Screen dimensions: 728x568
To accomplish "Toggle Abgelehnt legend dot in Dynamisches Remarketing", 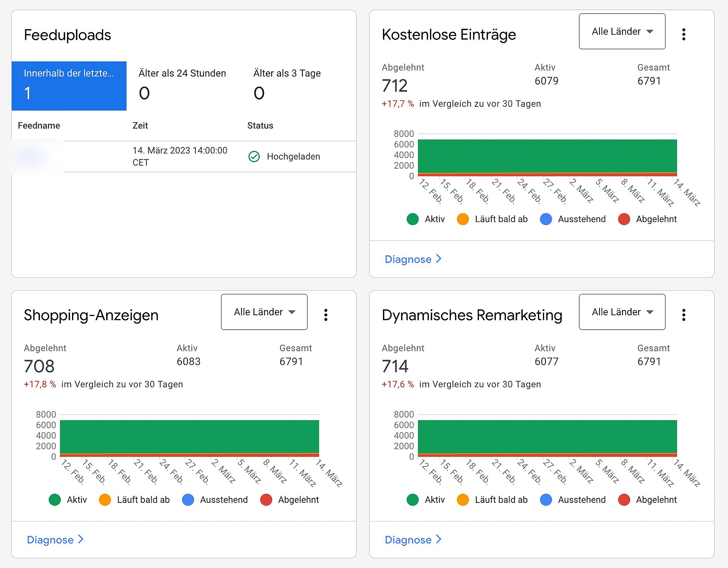I will (x=624, y=500).
